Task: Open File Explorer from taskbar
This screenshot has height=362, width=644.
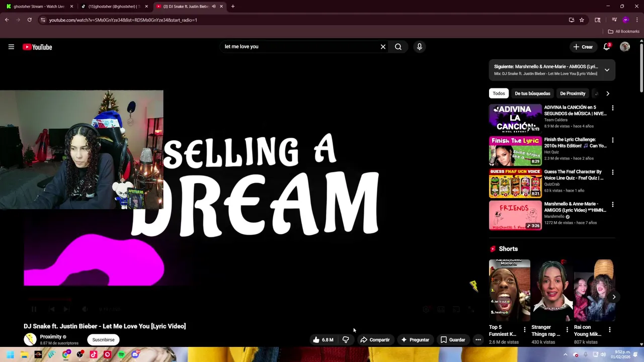Action: (24, 354)
